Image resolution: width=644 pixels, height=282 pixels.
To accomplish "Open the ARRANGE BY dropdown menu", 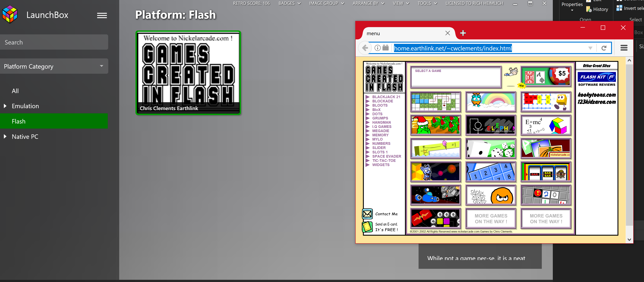I will [x=368, y=3].
